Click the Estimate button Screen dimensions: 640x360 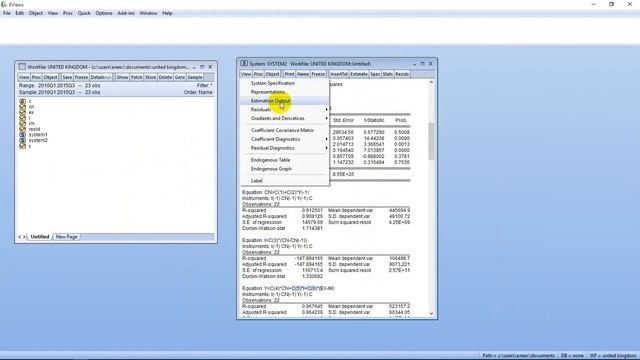359,74
